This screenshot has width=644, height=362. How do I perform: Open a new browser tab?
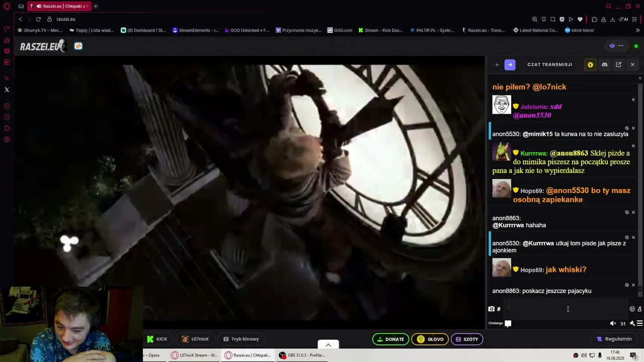(96, 6)
